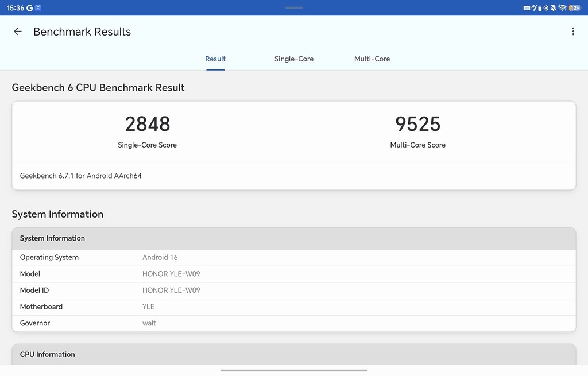
Task: Go back using the arrow icon
Action: (x=17, y=32)
